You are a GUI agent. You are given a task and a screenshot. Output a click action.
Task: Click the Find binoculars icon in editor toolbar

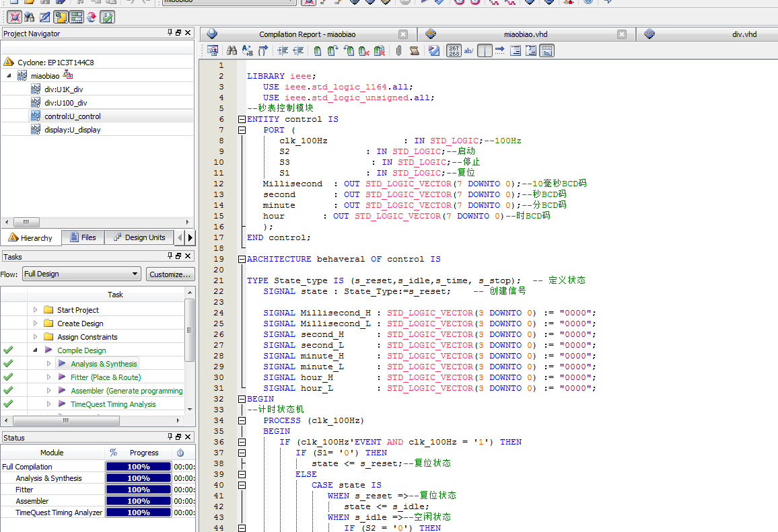point(232,50)
